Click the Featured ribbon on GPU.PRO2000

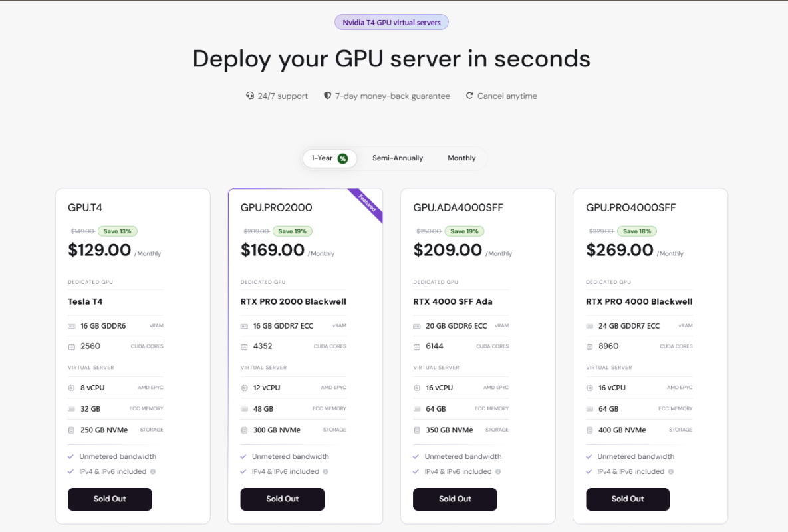click(367, 203)
